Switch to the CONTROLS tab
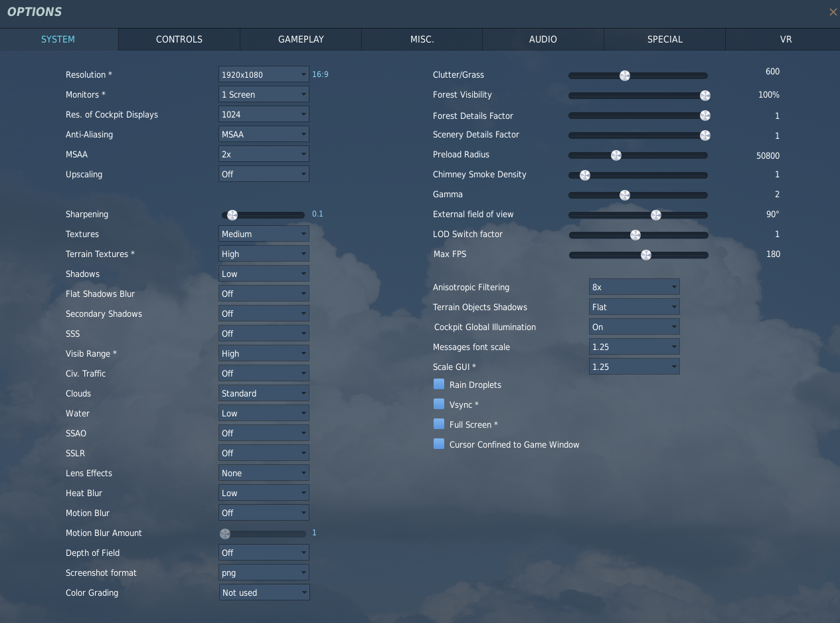This screenshot has width=840, height=623. pos(179,39)
